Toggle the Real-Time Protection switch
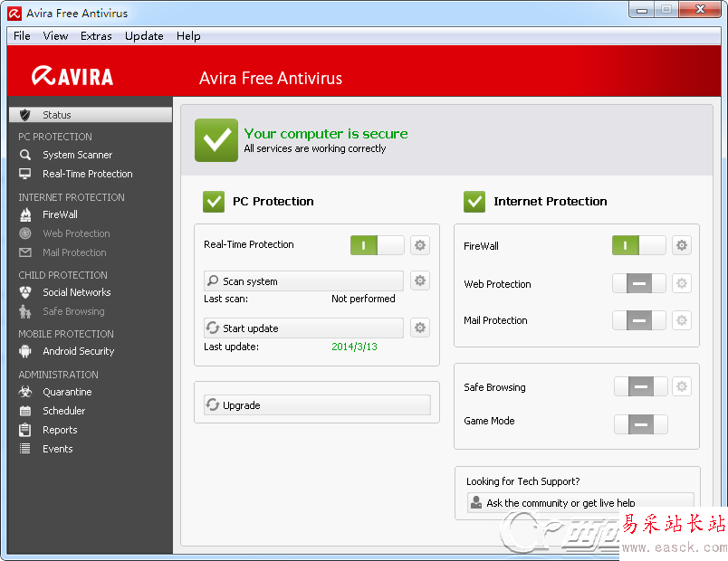Screen dimensions: 728x561 [378, 245]
